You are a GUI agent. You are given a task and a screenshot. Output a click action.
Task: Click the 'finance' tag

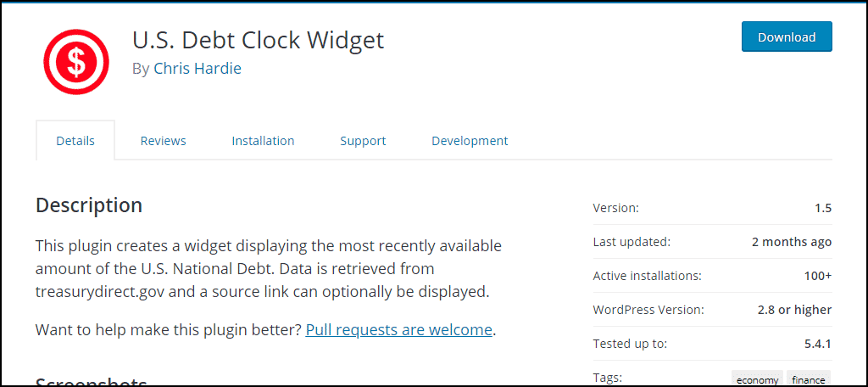point(808,380)
